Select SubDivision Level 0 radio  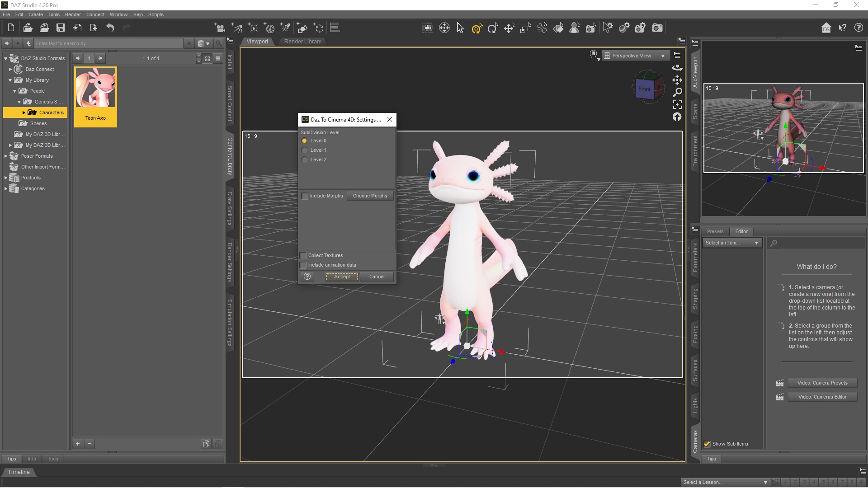(305, 141)
